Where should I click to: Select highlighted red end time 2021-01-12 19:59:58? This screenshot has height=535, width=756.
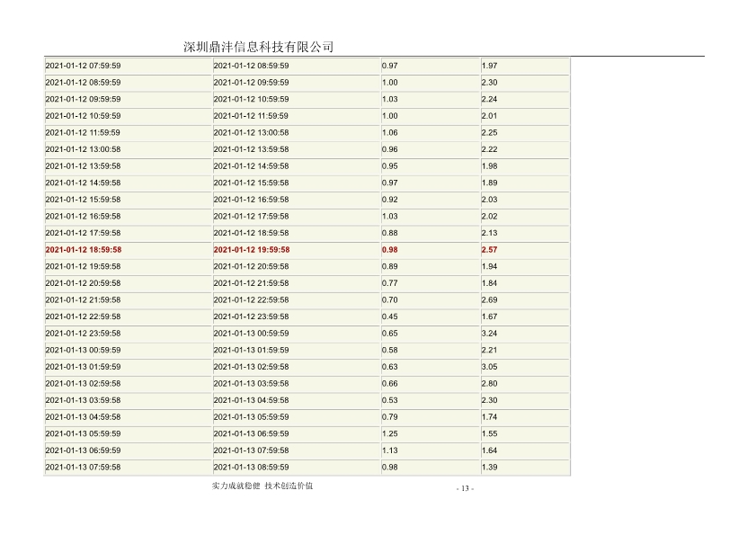[x=252, y=250]
